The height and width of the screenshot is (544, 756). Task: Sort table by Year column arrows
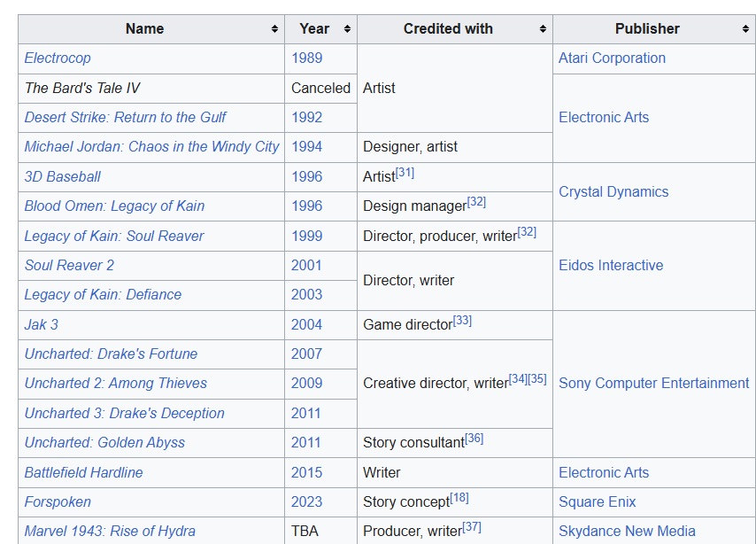(347, 29)
